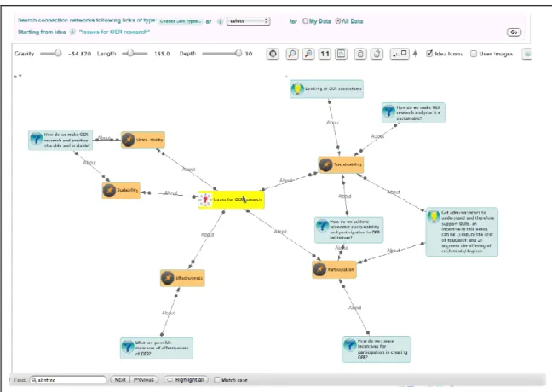
Task: Click the Highlight all button
Action: 187,380
